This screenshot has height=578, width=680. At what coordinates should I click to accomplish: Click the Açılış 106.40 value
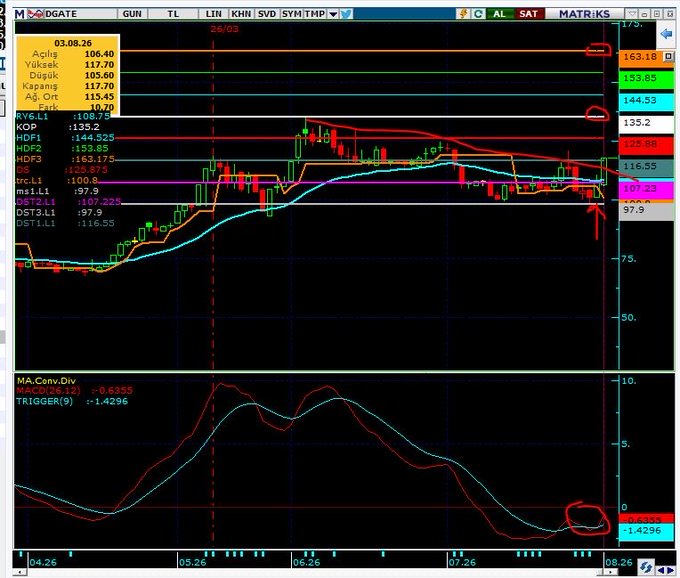(x=99, y=54)
